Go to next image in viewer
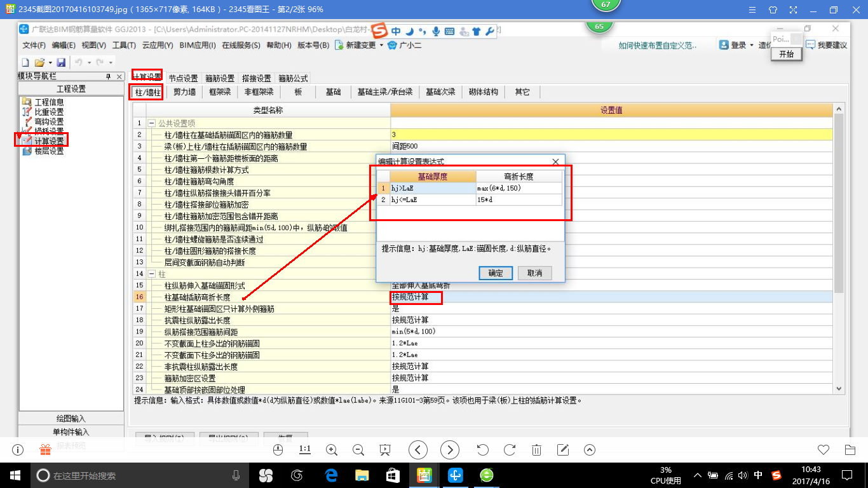The height and width of the screenshot is (488, 868). tap(450, 450)
